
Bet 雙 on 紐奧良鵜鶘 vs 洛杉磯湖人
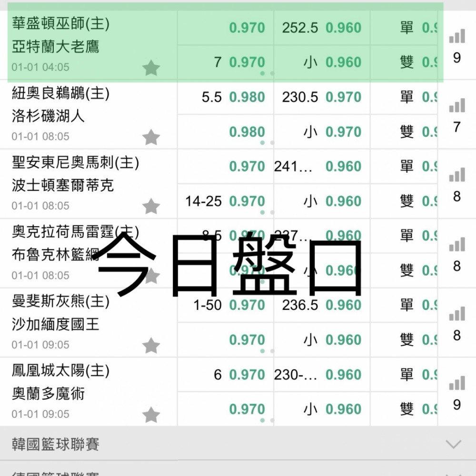(404, 132)
